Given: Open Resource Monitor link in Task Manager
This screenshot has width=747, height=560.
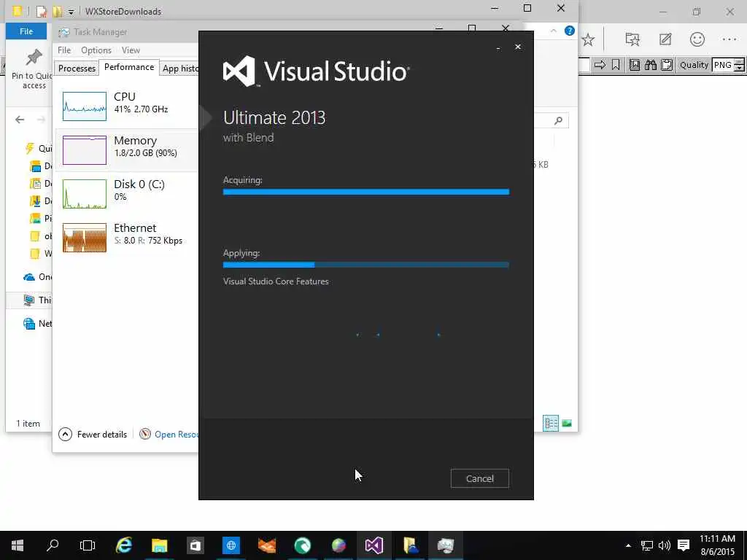Looking at the screenshot, I should click(x=169, y=435).
